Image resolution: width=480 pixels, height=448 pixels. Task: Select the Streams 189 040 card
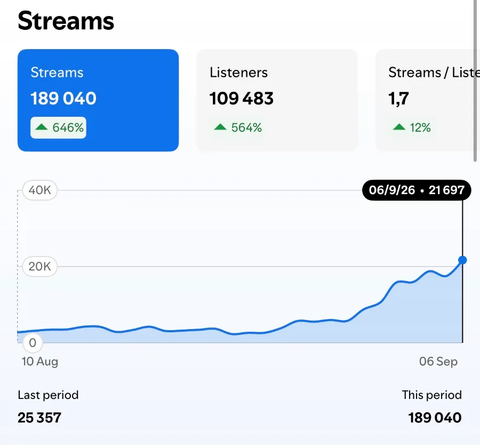point(98,100)
